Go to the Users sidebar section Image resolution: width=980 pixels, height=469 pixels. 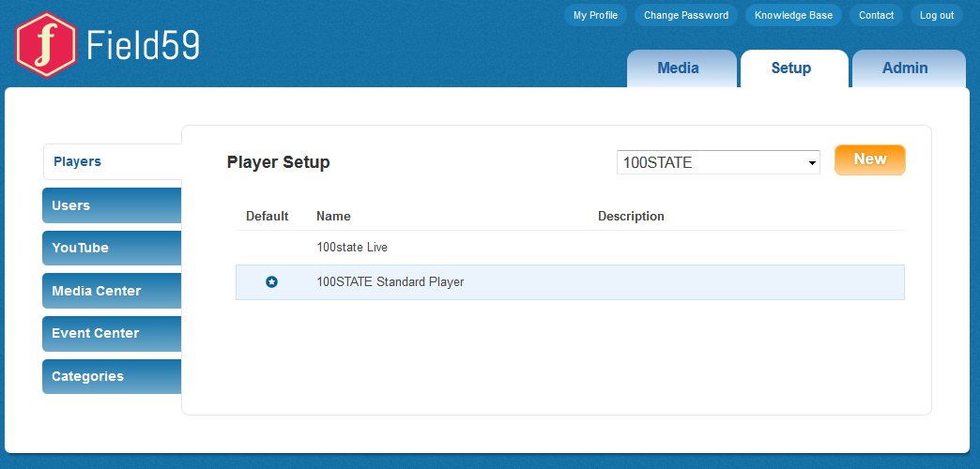coord(112,205)
